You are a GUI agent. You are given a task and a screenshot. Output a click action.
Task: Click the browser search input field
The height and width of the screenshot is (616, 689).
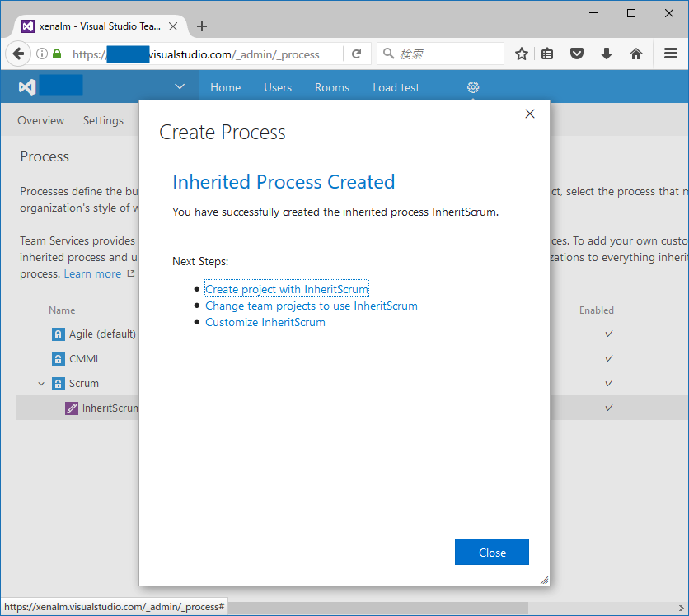(440, 54)
